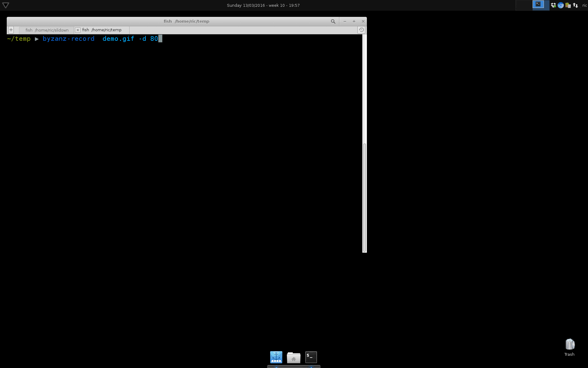Minimize the terminal window
Image resolution: width=588 pixels, height=368 pixels.
[x=345, y=21]
